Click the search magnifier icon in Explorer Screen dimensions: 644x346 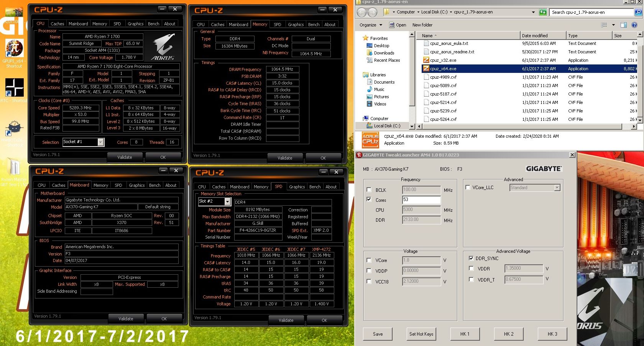coord(638,12)
